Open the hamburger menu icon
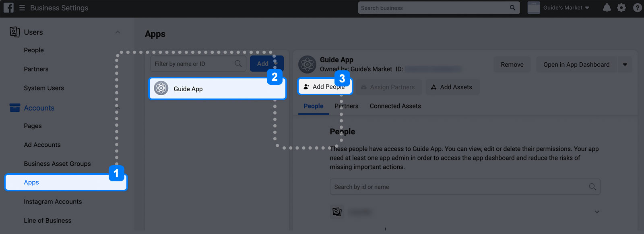Image resolution: width=644 pixels, height=234 pixels. tap(22, 8)
